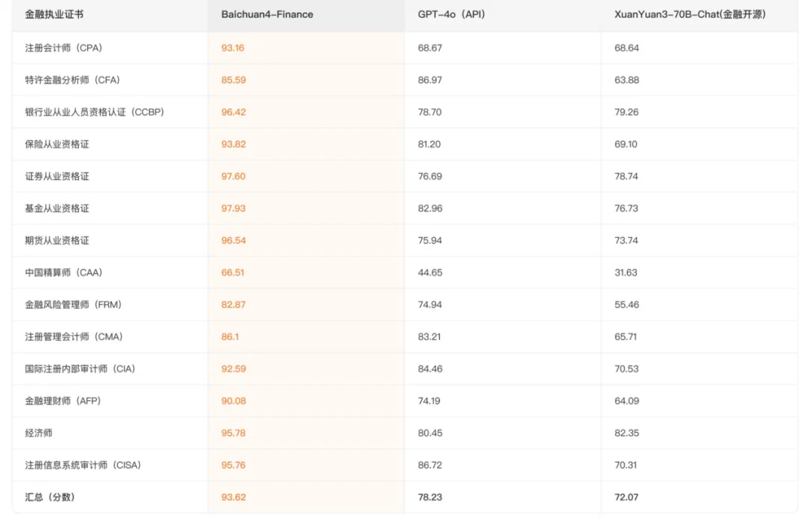Click the XuanYuan score 69.10

pyautogui.click(x=626, y=144)
